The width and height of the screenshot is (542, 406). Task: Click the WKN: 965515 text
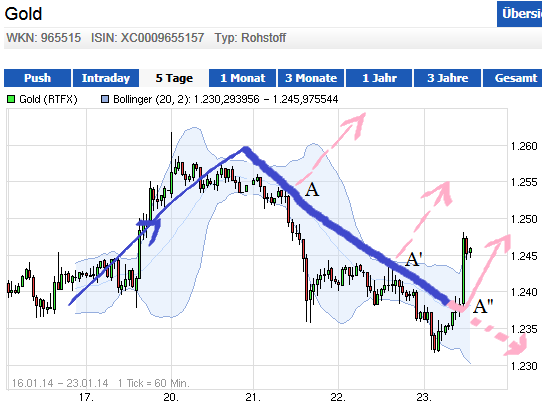point(44,38)
